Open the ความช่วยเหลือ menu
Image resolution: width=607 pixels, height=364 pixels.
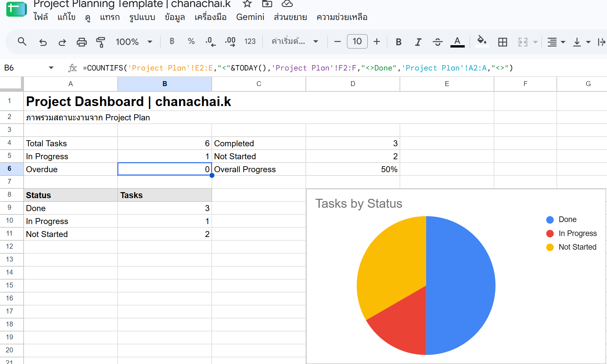tap(342, 17)
